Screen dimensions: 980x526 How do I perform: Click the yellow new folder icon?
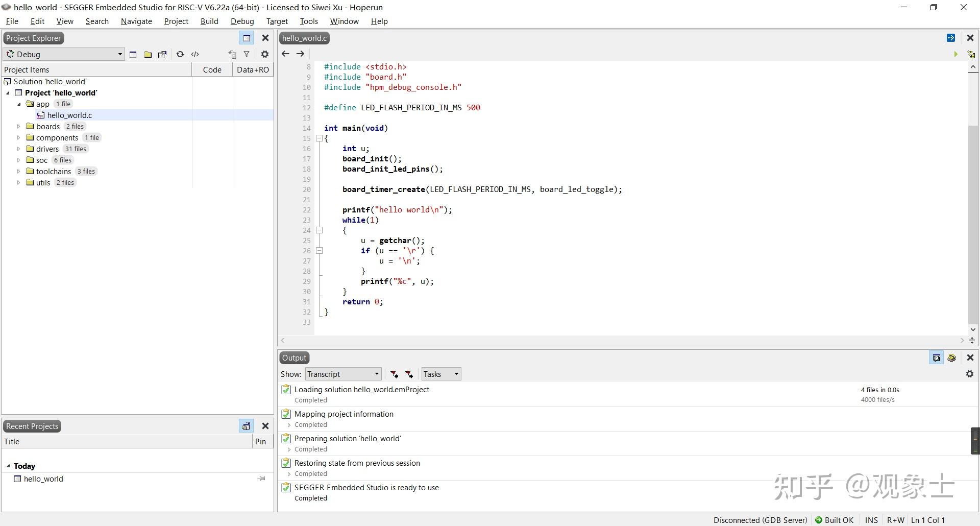148,54
